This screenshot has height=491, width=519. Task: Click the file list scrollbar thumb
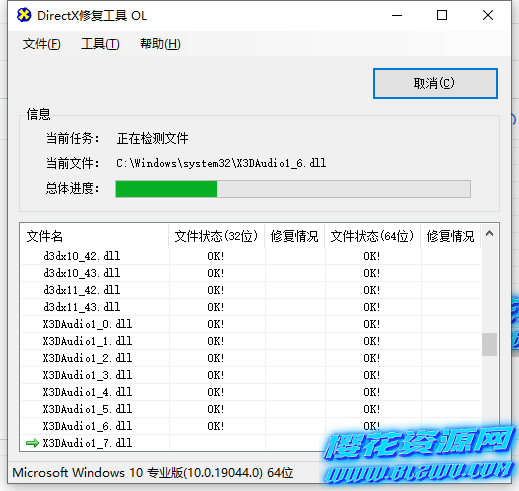click(489, 344)
